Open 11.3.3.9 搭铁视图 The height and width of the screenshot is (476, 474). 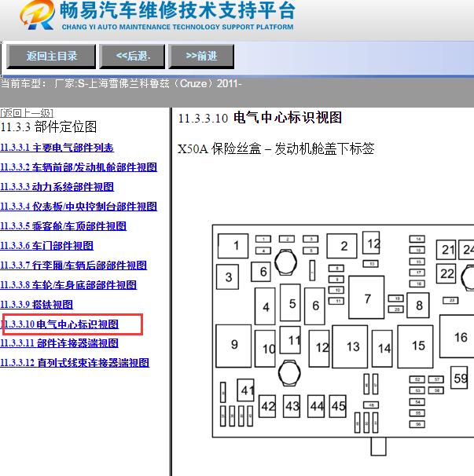tap(36, 305)
